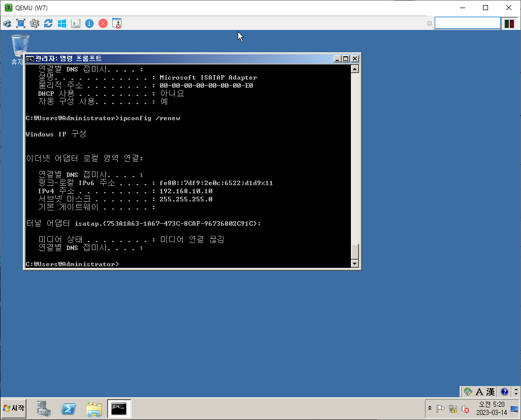Click the isatap tunnel adapter line

tap(143, 224)
